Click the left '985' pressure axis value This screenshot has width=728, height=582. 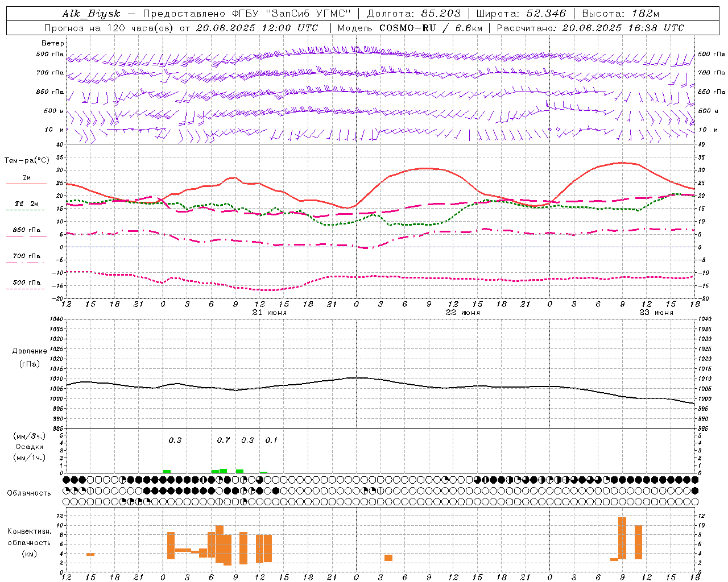pos(59,429)
